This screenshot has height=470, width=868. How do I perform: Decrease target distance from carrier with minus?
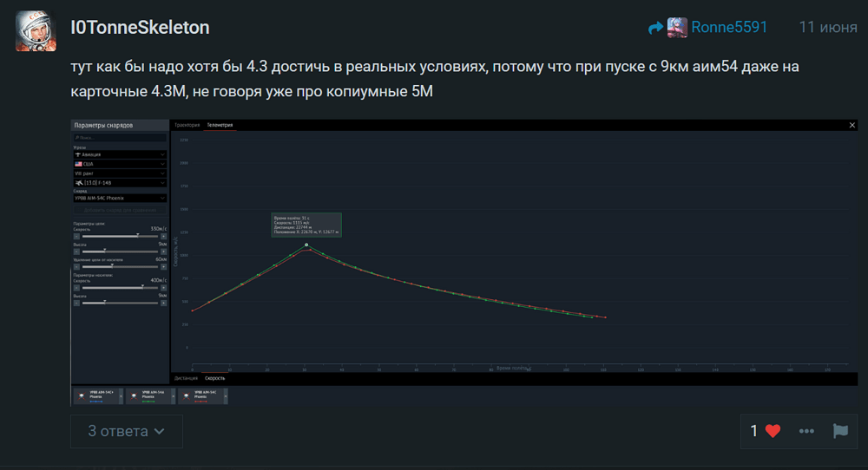(76, 266)
